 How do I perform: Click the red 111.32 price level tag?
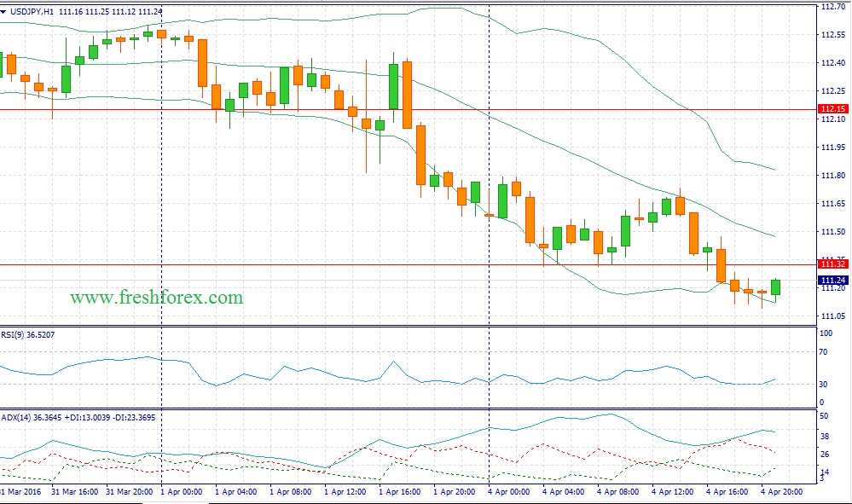pos(832,264)
